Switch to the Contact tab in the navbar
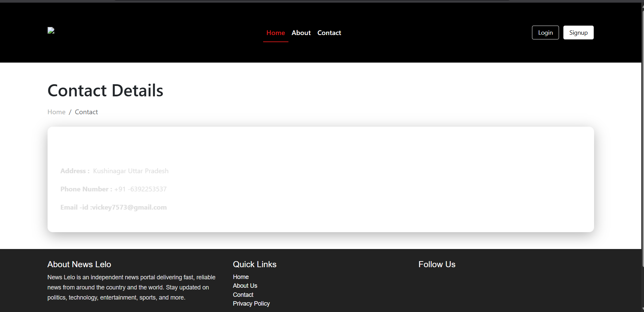The height and width of the screenshot is (312, 644). point(329,33)
